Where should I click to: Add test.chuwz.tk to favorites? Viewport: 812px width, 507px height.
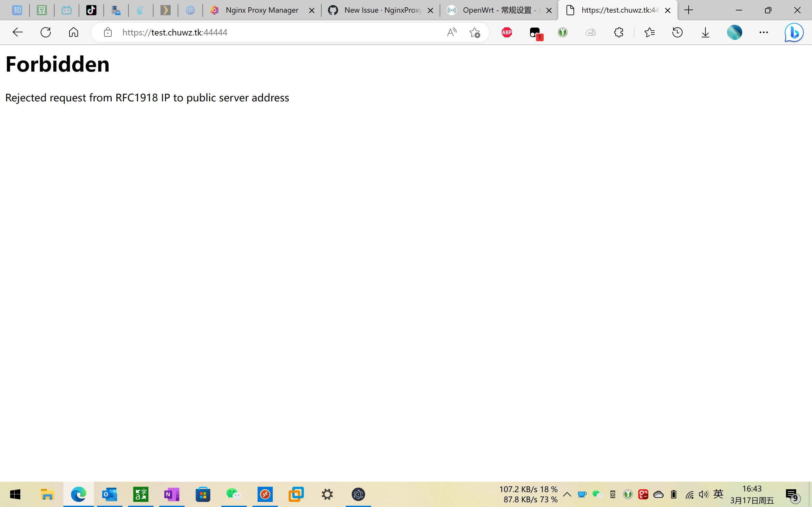tap(474, 32)
